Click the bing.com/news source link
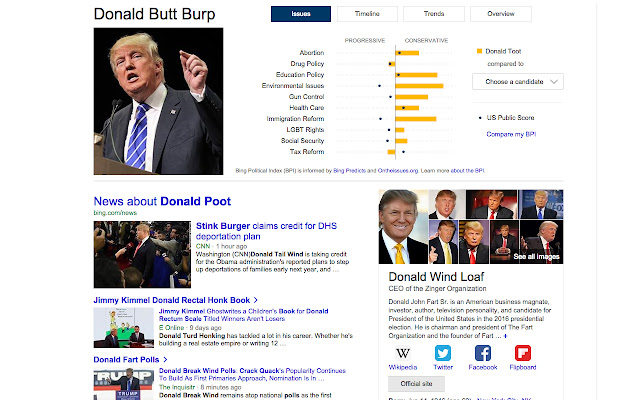640x400 pixels. tap(115, 213)
